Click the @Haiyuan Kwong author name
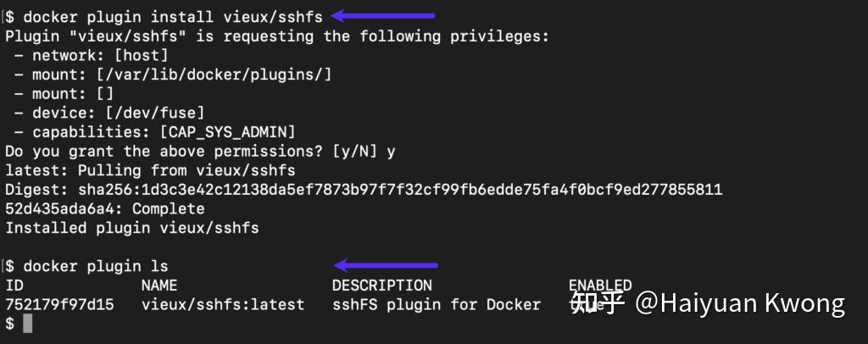This screenshot has height=344, width=868. [x=740, y=302]
